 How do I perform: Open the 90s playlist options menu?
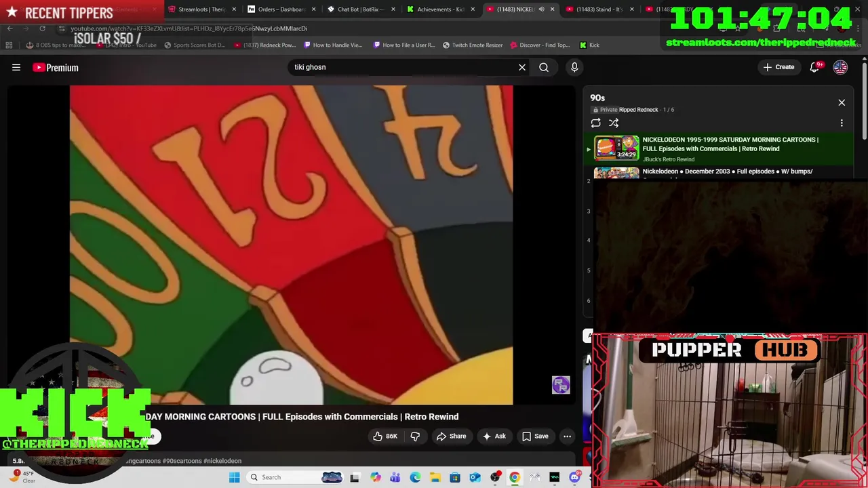842,123
